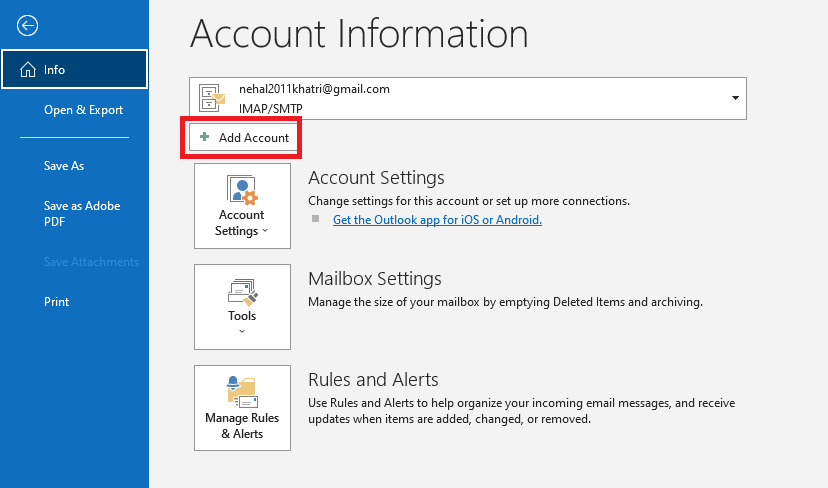Click the house icon beside Info
Image resolution: width=828 pixels, height=488 pixels.
click(27, 70)
